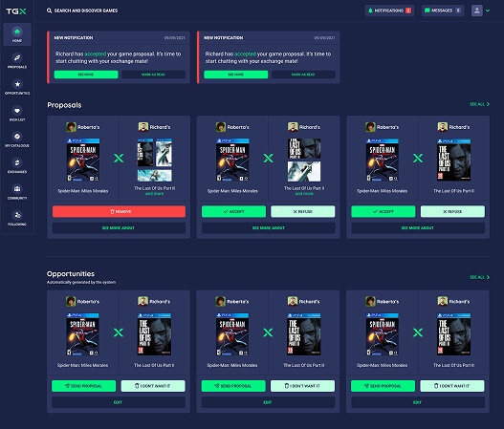The width and height of the screenshot is (504, 429).
Task: Click the green 'accepted' word in first notification
Action: [x=95, y=54]
